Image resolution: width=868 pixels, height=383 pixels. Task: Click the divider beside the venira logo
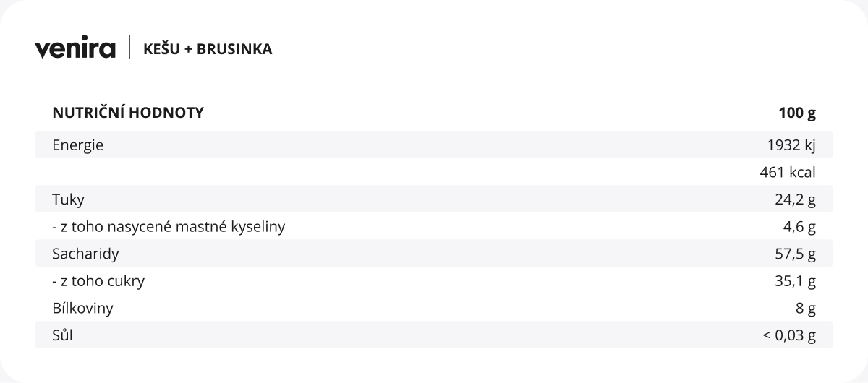tap(129, 48)
